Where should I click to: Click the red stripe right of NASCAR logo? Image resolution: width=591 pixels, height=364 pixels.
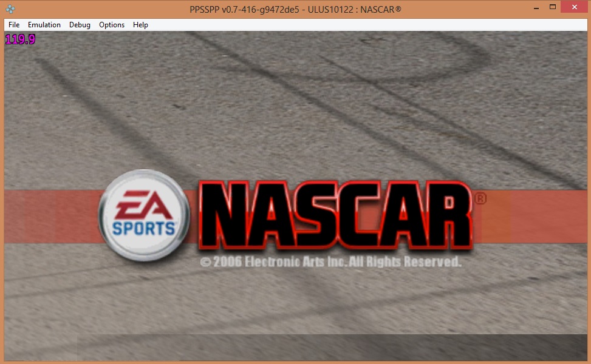[x=535, y=217]
